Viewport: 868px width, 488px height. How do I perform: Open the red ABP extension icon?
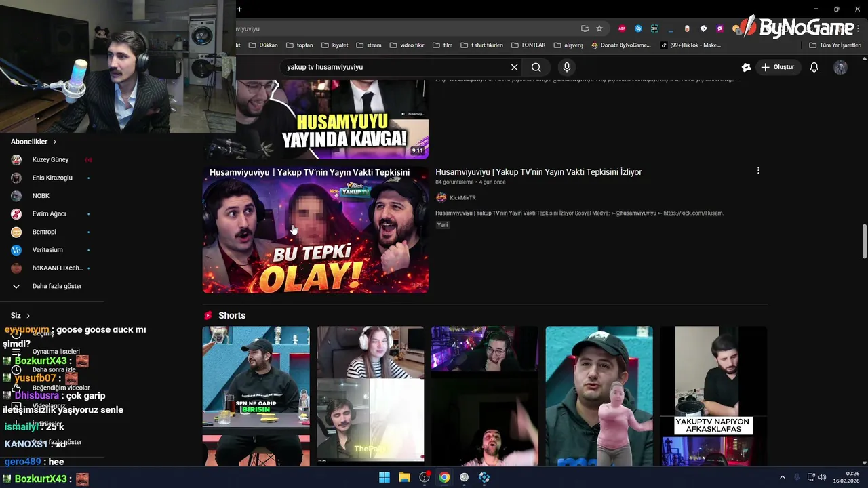(x=622, y=28)
